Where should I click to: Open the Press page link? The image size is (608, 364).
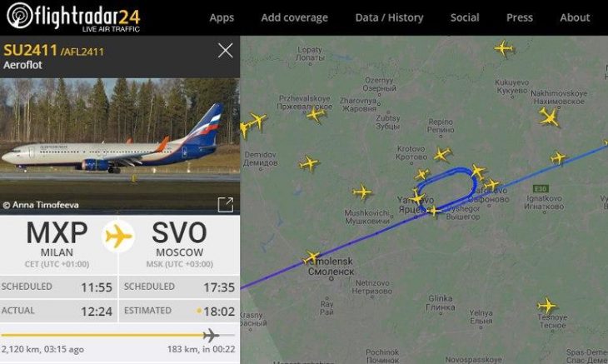coord(520,17)
